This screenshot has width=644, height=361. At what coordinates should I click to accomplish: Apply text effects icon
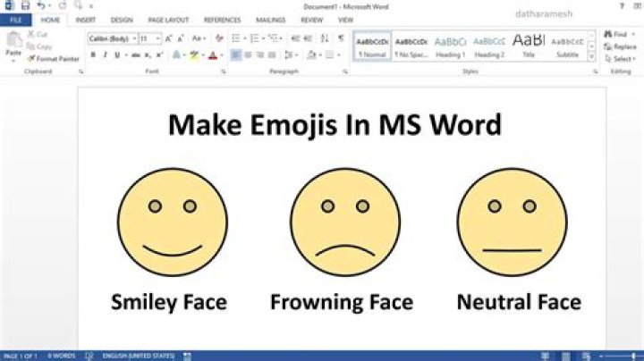point(176,55)
